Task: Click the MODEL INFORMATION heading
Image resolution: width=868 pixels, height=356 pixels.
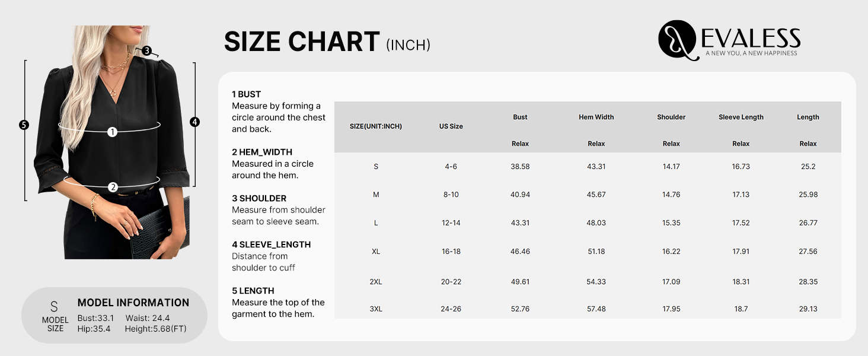Action: [133, 303]
